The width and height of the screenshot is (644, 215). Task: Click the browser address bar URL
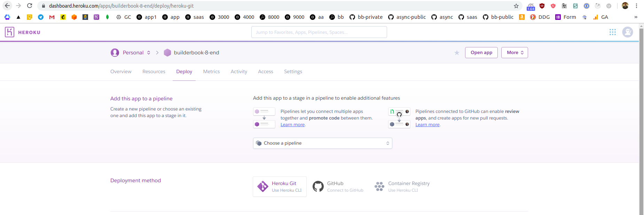point(121,6)
